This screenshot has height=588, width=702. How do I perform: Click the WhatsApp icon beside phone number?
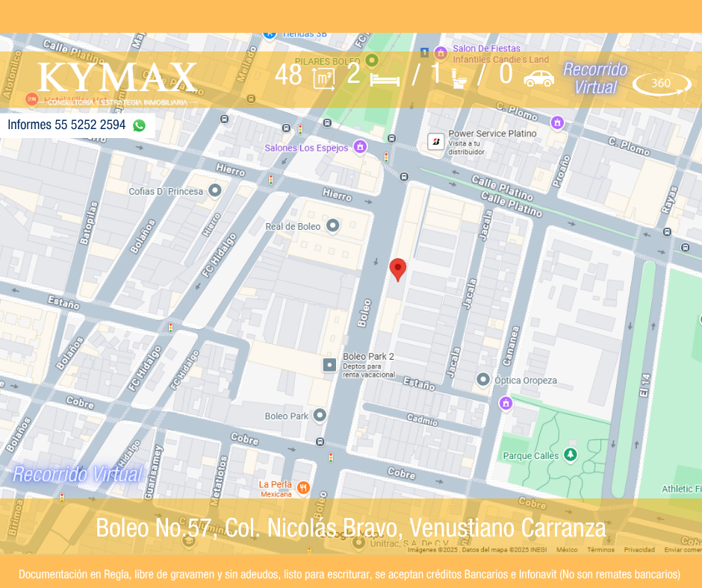point(139,125)
